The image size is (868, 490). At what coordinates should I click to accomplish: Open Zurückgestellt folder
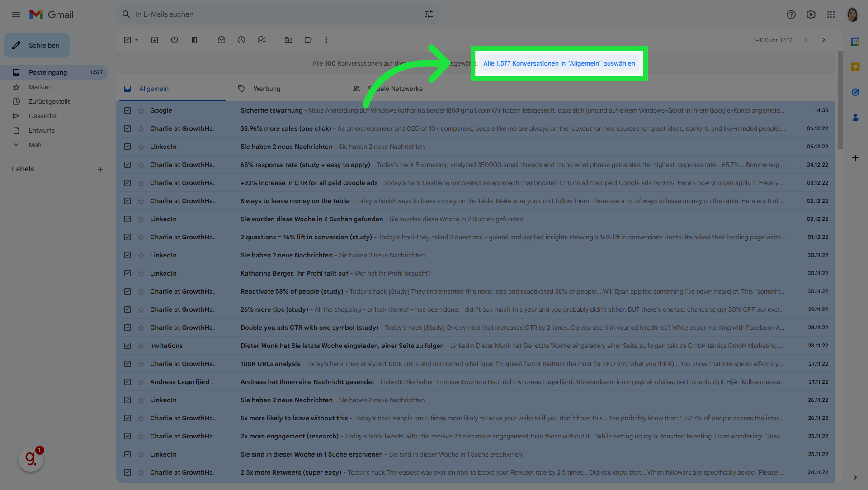pyautogui.click(x=54, y=101)
